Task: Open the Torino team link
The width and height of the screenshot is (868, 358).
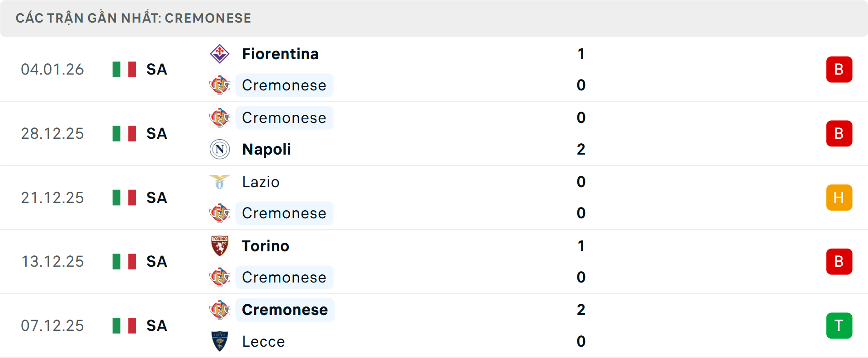Action: click(265, 246)
